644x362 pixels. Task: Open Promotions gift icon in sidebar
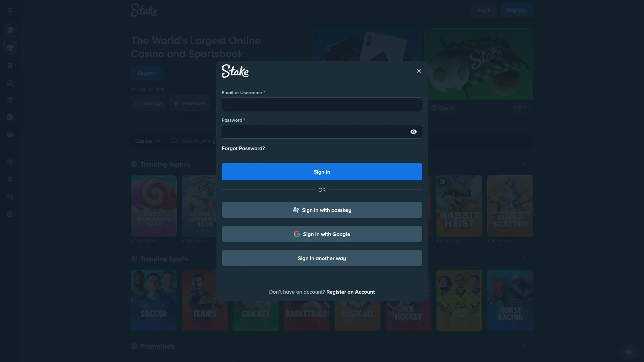pos(10,65)
